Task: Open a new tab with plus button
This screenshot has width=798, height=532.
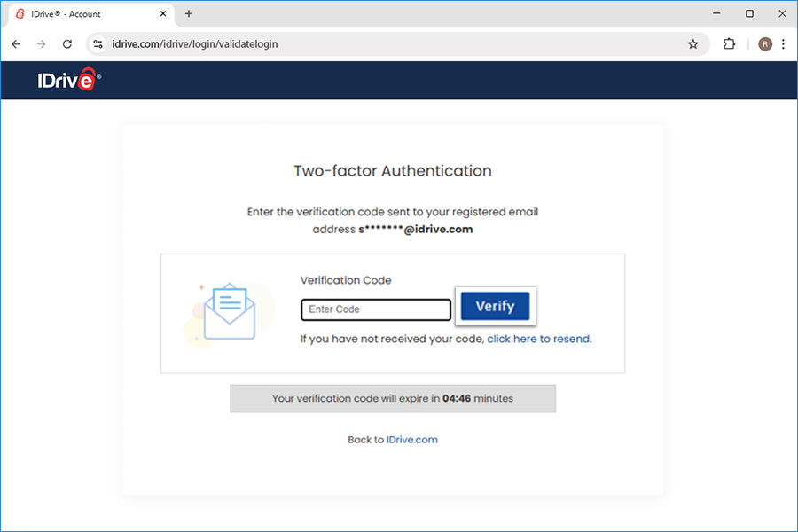Action: [x=189, y=14]
